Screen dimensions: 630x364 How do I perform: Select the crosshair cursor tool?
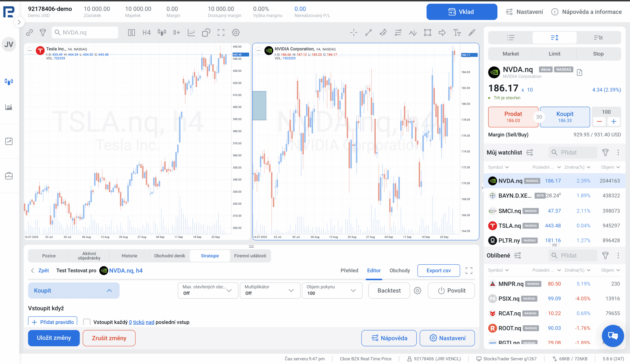tap(353, 32)
